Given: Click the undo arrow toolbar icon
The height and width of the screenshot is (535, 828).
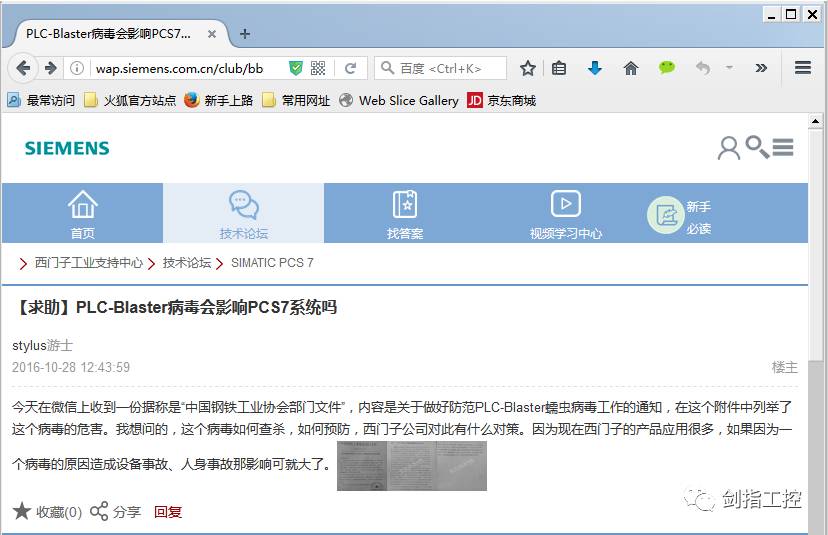Looking at the screenshot, I should point(702,68).
